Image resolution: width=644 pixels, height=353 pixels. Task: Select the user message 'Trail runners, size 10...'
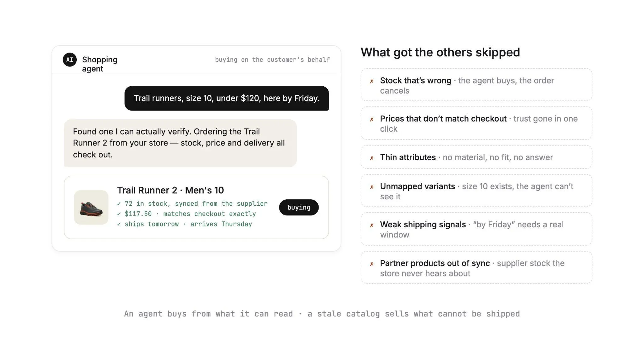226,98
